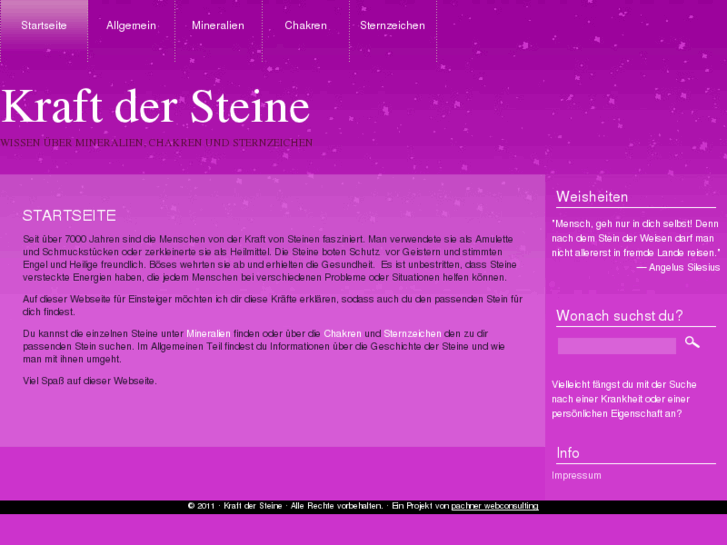
Task: Open the Impressum link under Info
Action: [x=576, y=475]
